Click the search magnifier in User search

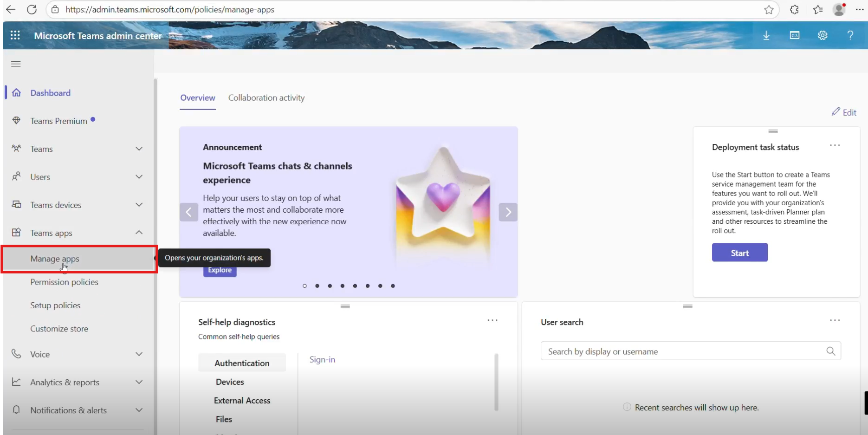coord(830,351)
